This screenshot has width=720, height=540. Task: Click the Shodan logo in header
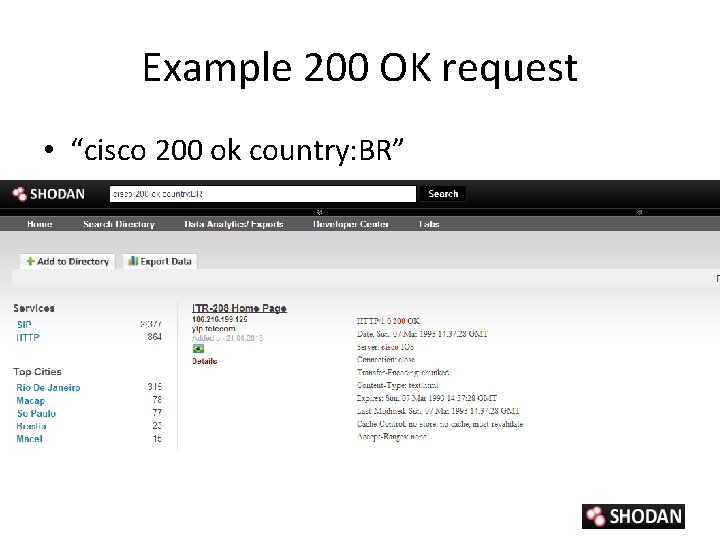49,194
